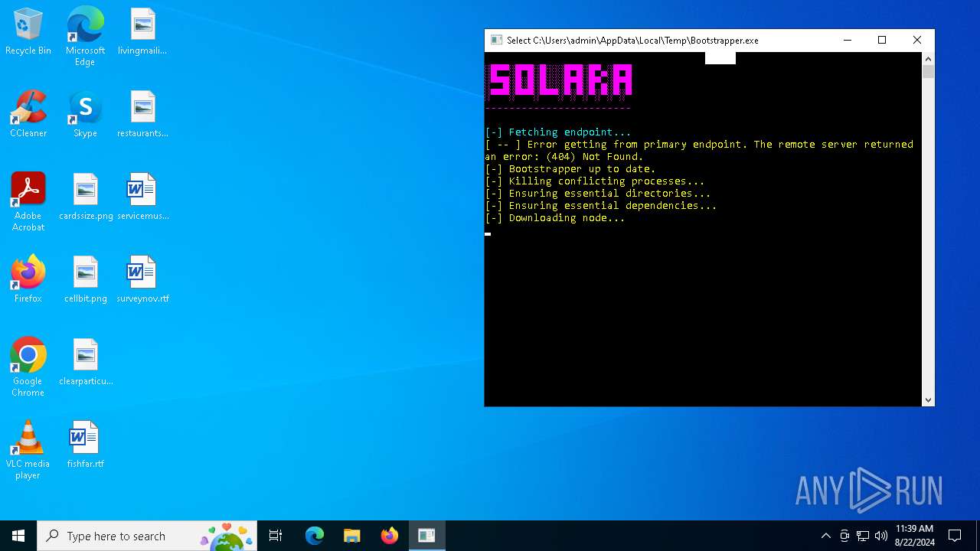Show hidden system tray icons
Viewport: 980px width, 551px height.
825,536
